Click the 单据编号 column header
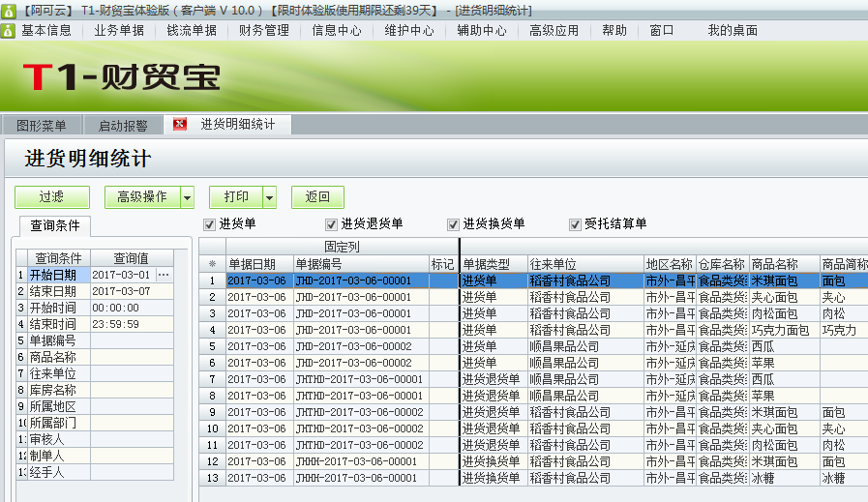Image resolution: width=868 pixels, height=502 pixels. [x=361, y=264]
